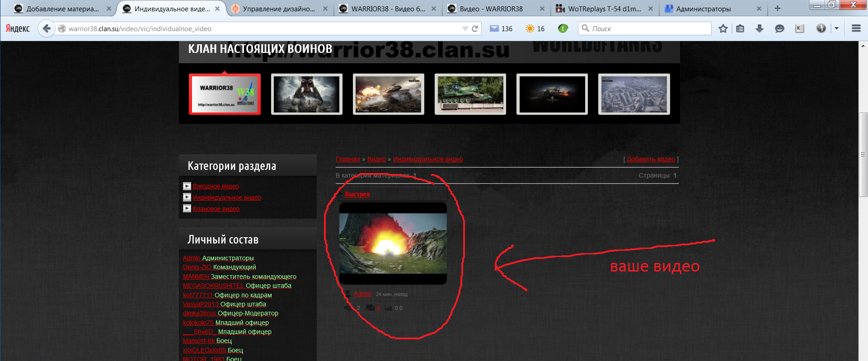Switch to Управление дизайном tab

click(x=279, y=9)
